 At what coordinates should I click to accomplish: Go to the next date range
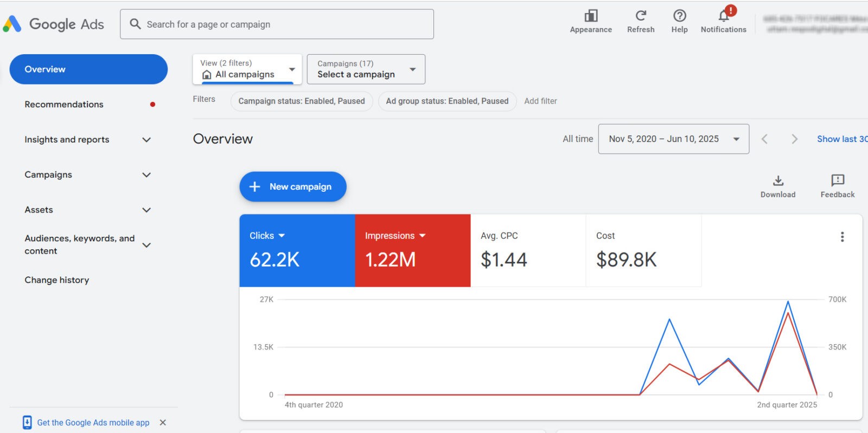(x=794, y=139)
